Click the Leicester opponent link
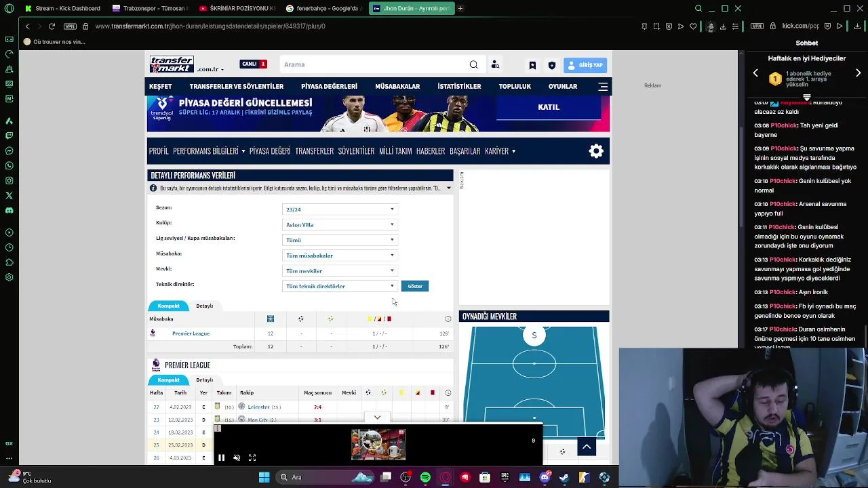 [x=258, y=407]
